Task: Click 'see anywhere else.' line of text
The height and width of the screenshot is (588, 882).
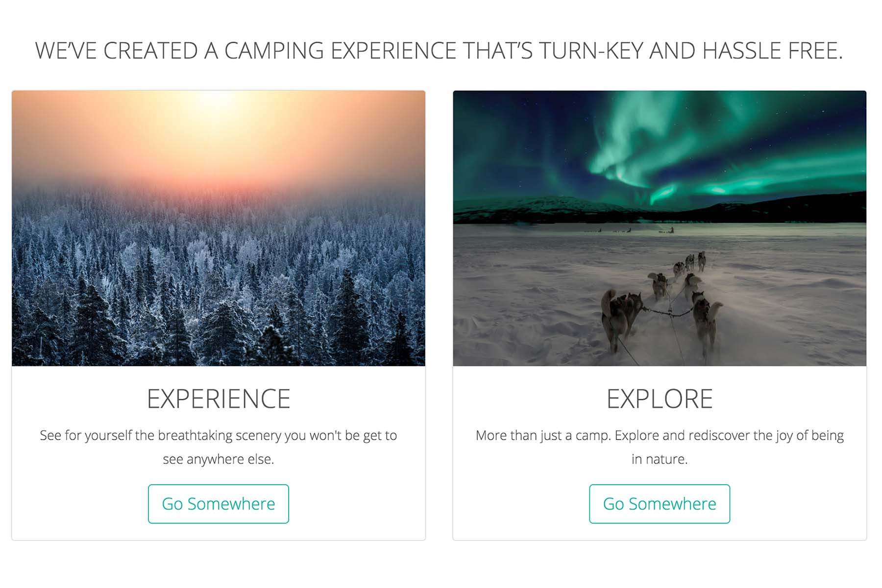Action: tap(219, 459)
